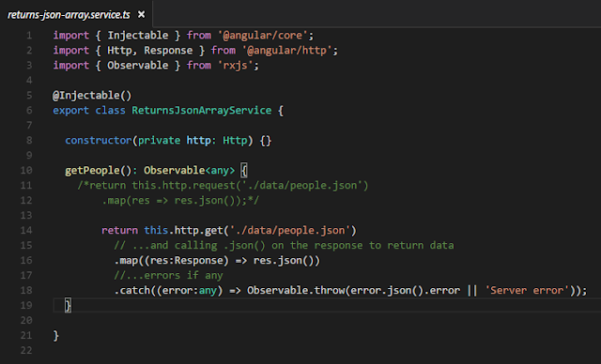Click the highlighted opening brace on line 10

tap(244, 171)
